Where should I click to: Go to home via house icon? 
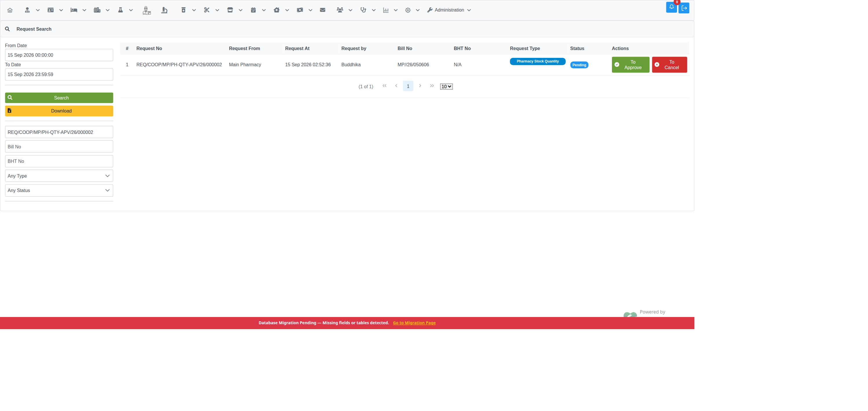pos(10,10)
